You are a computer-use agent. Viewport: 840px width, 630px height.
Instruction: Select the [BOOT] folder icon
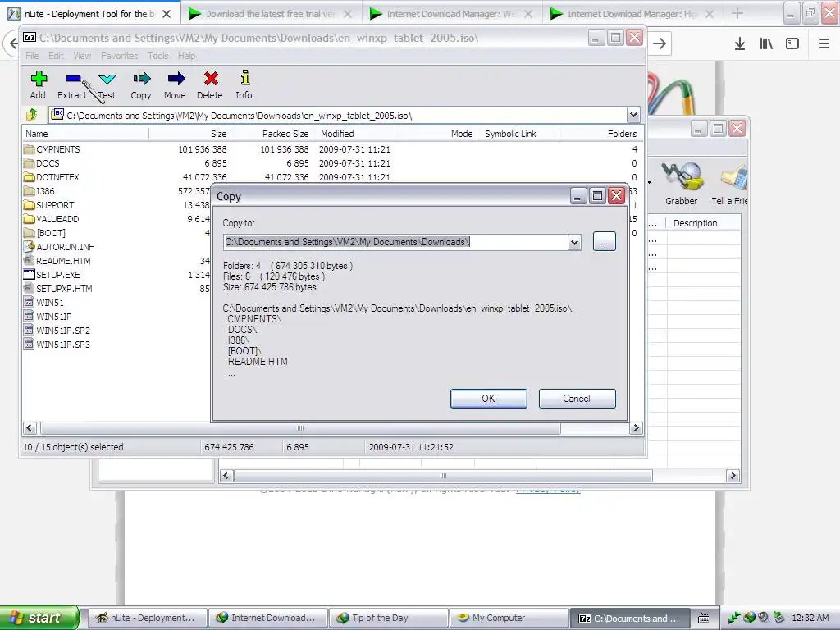click(29, 232)
